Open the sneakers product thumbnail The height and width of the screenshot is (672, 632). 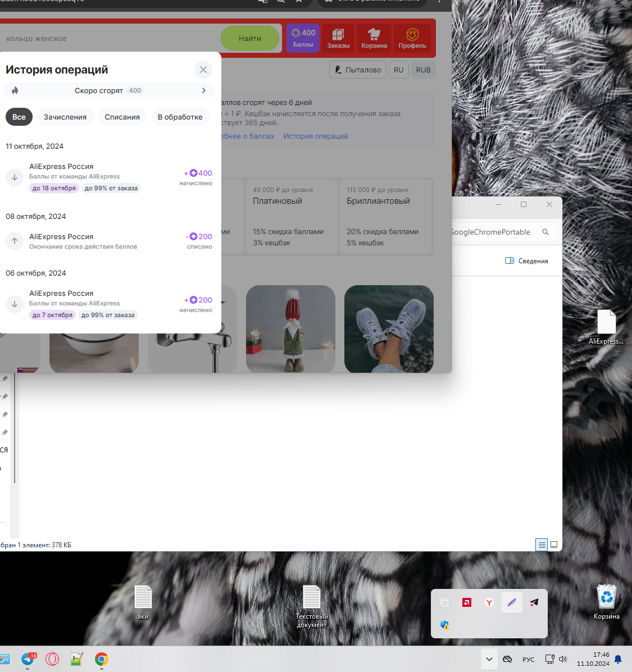tap(389, 329)
